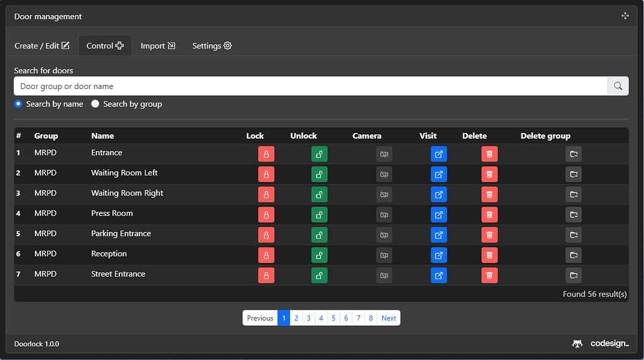This screenshot has height=360, width=644.
Task: Go to page 5 of results
Action: (x=334, y=318)
